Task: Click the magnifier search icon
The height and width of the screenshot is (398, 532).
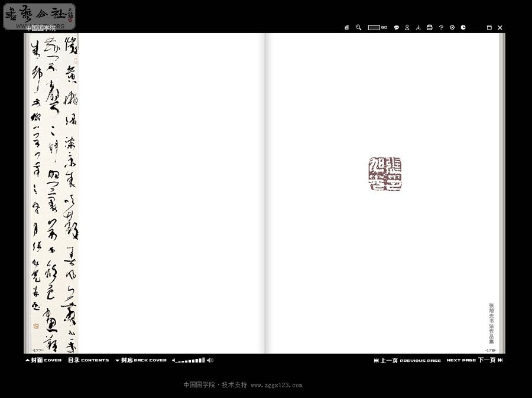Action: click(x=358, y=28)
